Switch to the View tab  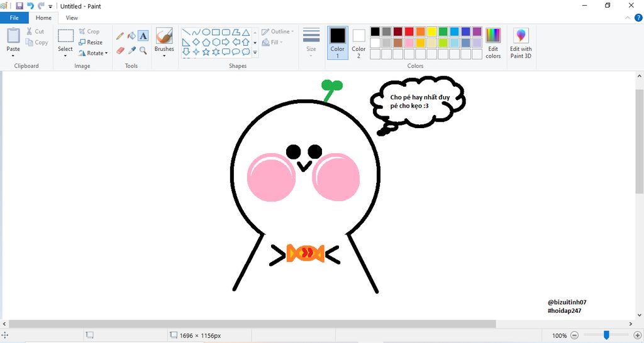72,18
